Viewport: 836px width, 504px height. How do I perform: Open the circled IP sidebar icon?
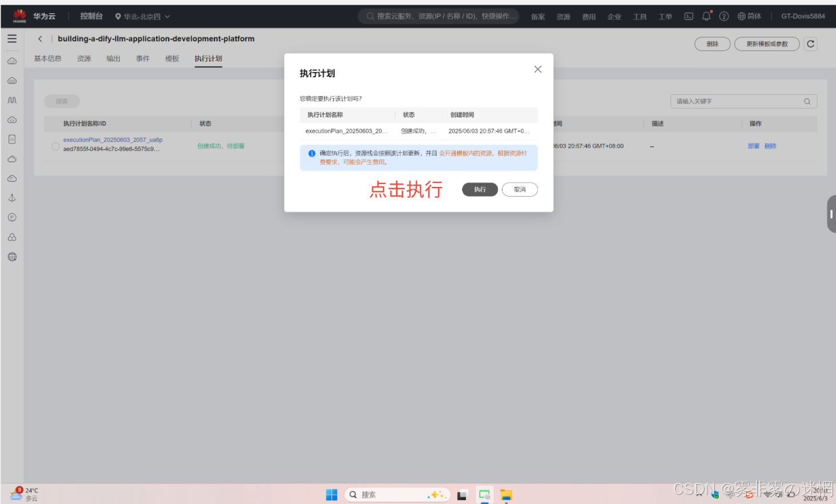point(12,217)
